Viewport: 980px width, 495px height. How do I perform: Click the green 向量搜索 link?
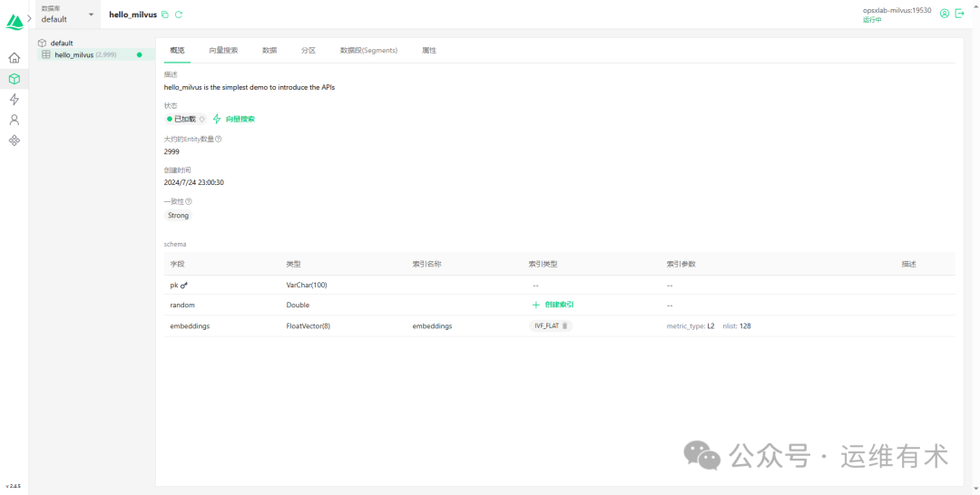tap(240, 119)
